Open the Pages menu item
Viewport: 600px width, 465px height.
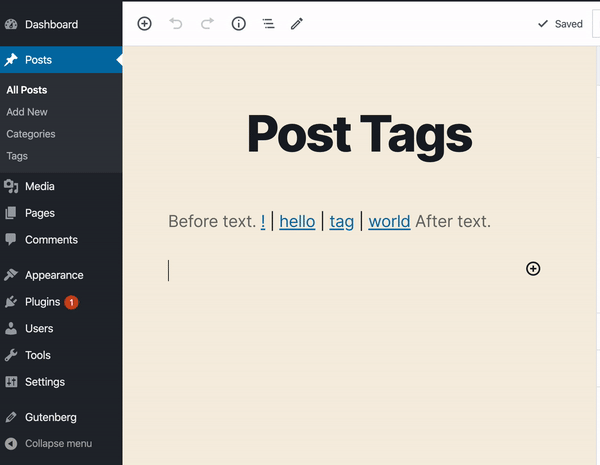pyautogui.click(x=61, y=213)
